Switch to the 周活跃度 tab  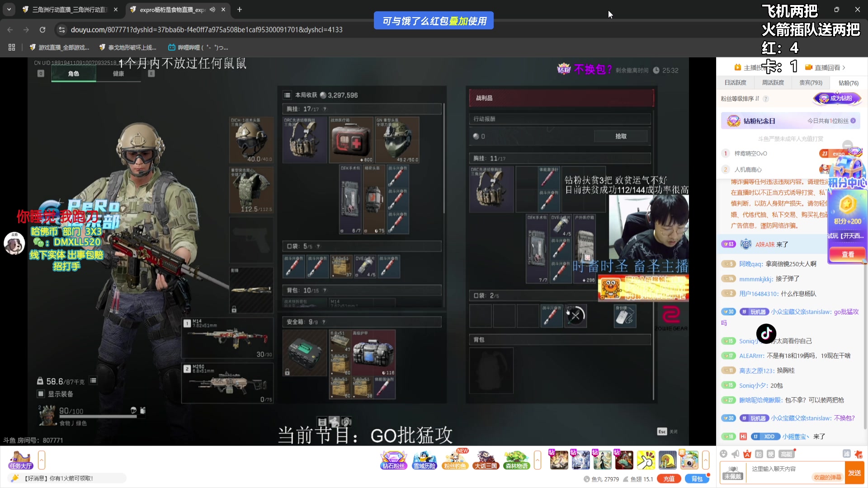coord(773,83)
